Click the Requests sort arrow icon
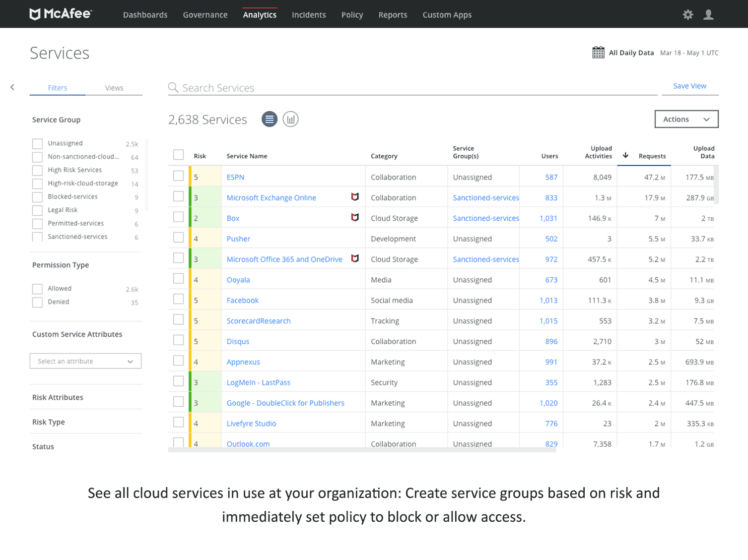 click(x=626, y=155)
